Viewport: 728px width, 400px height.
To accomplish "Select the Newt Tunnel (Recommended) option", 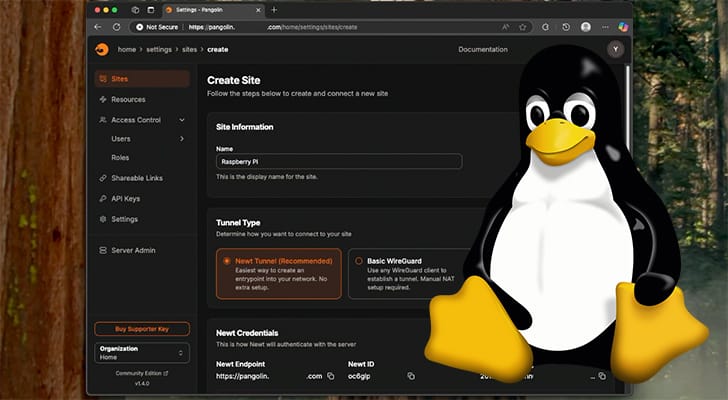I will 279,274.
